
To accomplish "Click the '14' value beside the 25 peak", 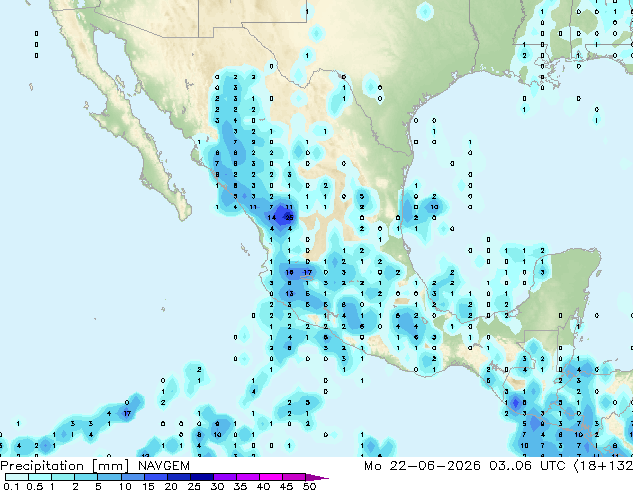I will tap(272, 218).
